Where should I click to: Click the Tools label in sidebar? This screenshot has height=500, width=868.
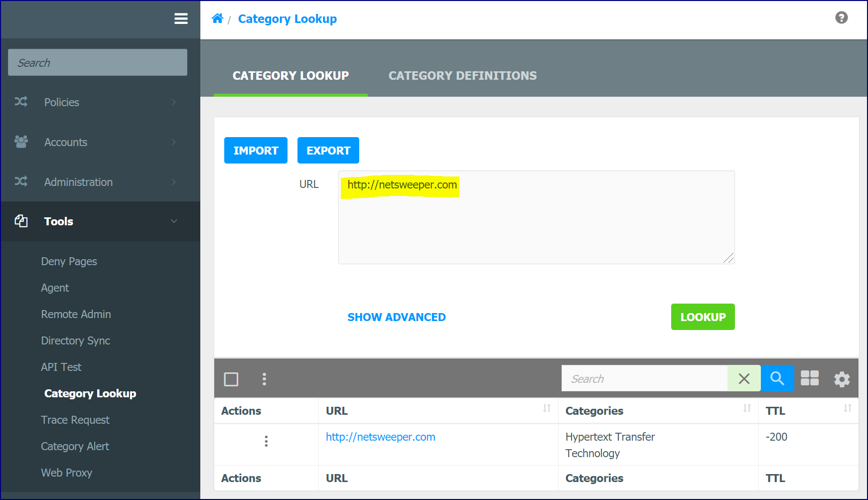tap(59, 221)
